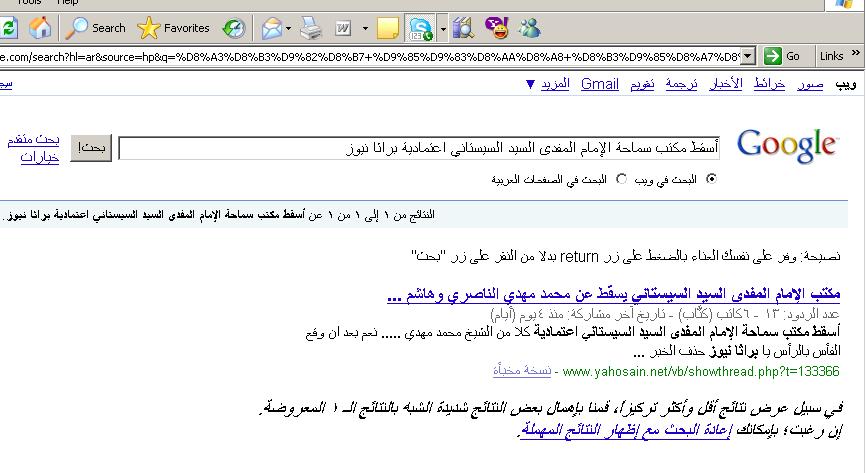866x473 pixels.
Task: Open the Links toolbar label
Action: tap(831, 56)
